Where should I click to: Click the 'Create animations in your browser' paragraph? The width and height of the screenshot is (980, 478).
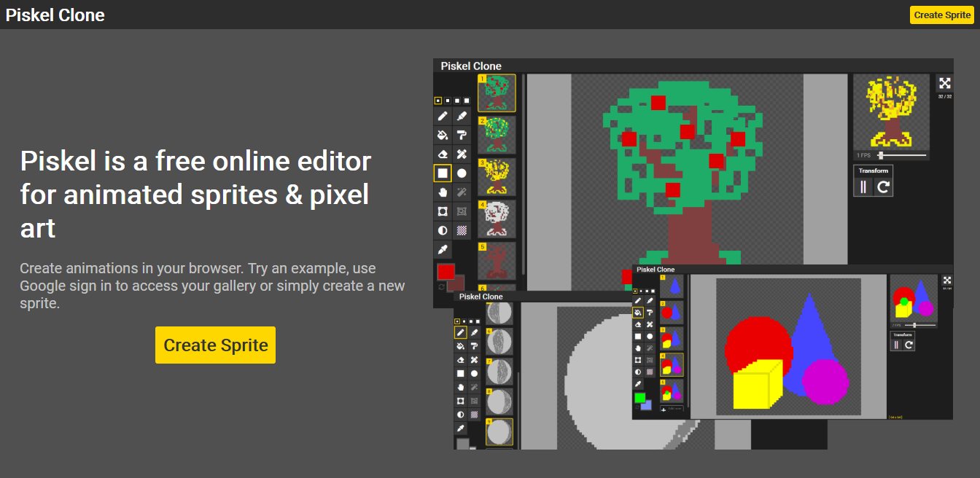212,286
